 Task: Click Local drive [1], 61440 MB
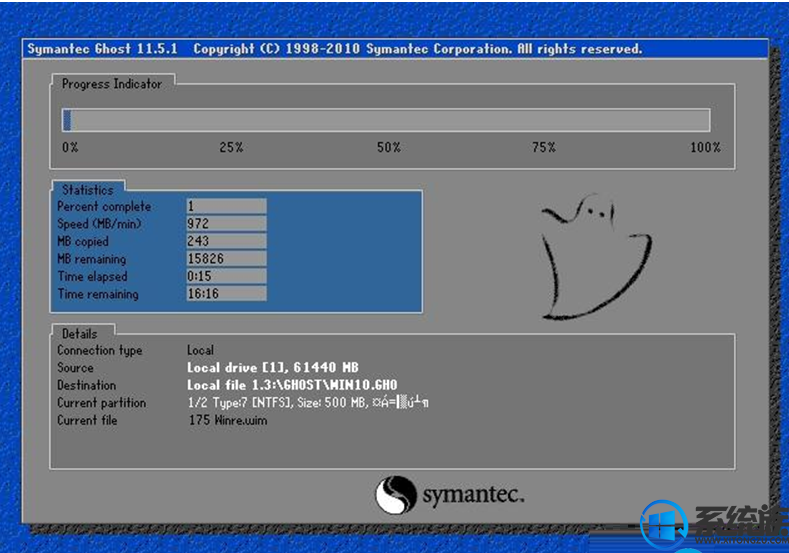(273, 368)
